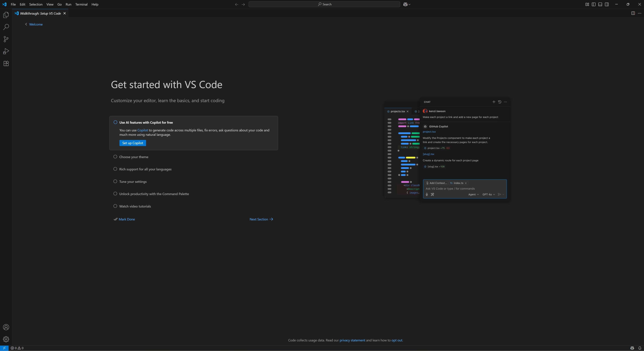Open the Terminal menu
Viewport: 644px width, 351px height.
coord(81,4)
